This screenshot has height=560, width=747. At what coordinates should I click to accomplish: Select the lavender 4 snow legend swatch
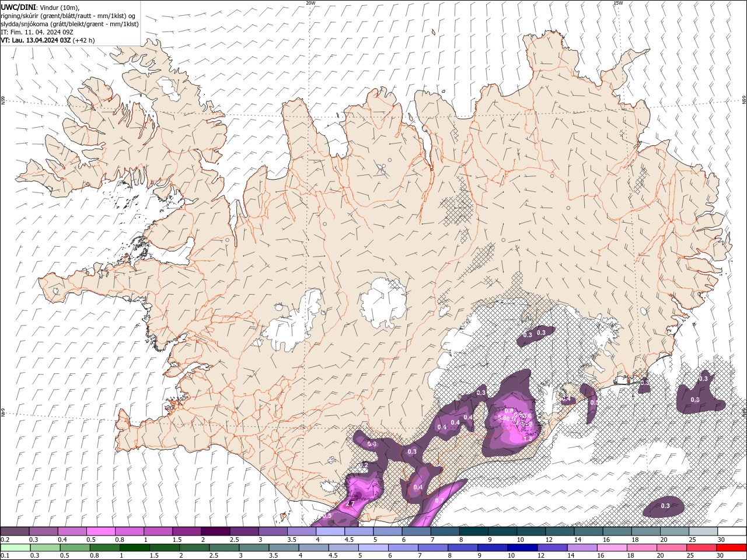[x=330, y=531]
